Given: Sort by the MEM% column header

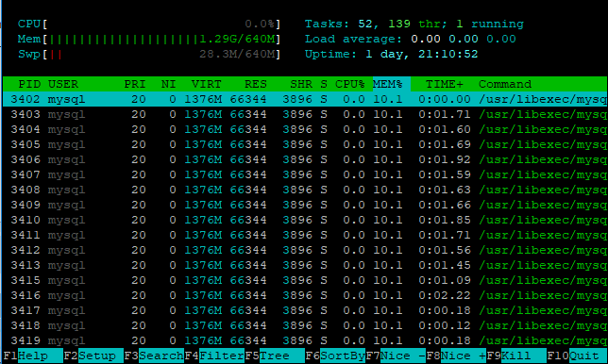Looking at the screenshot, I should [388, 84].
